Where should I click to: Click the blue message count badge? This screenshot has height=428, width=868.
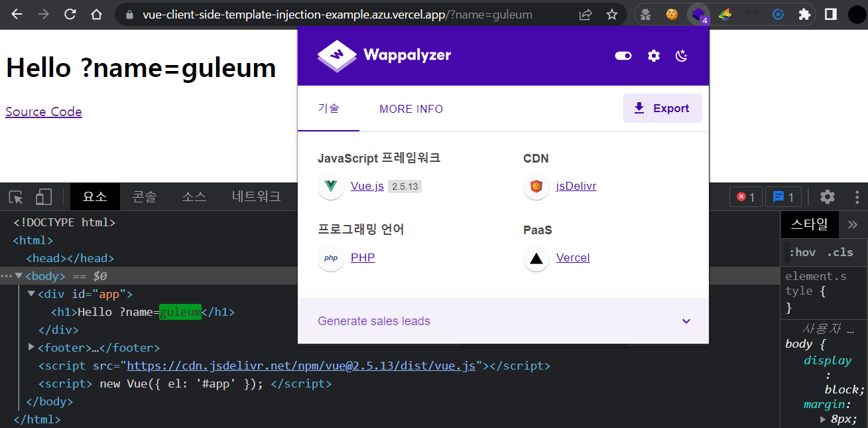point(784,197)
